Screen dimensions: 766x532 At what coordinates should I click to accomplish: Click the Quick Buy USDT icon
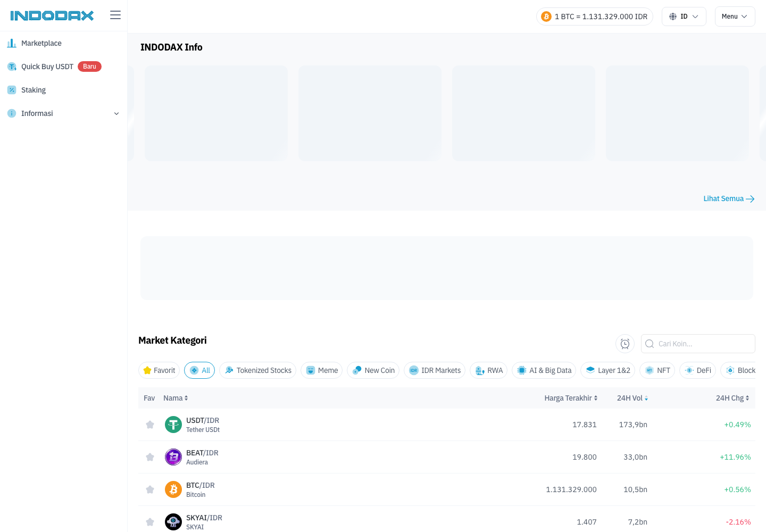coord(12,66)
